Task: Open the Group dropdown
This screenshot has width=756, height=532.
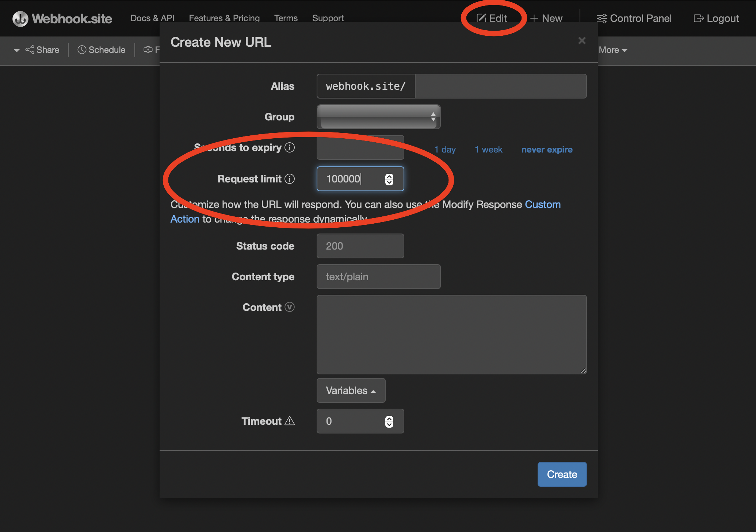Action: (378, 117)
